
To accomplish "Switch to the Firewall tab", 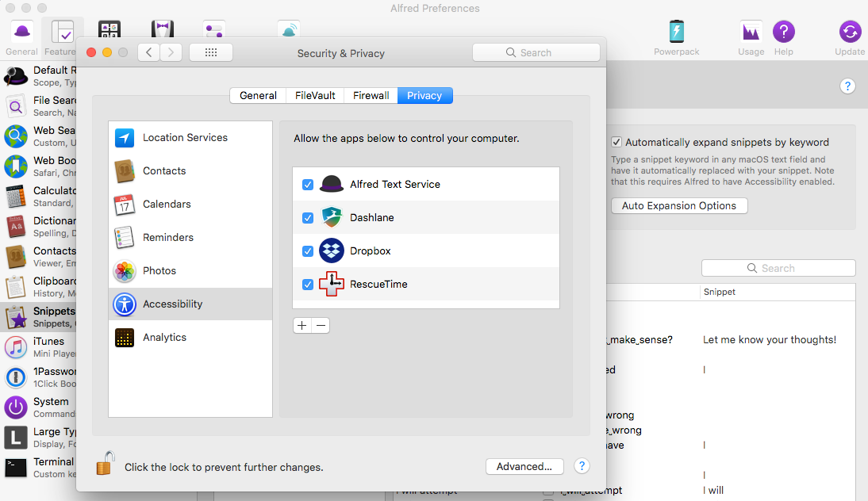I will pos(371,95).
